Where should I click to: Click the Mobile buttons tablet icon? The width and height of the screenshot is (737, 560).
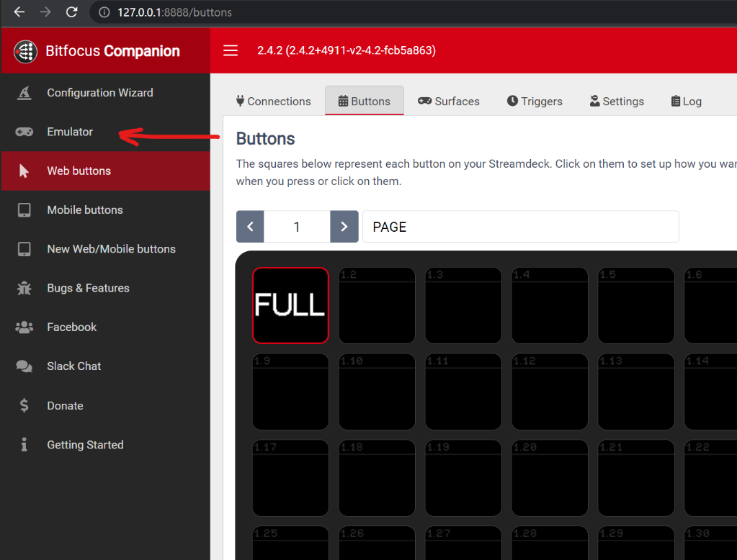(x=24, y=210)
